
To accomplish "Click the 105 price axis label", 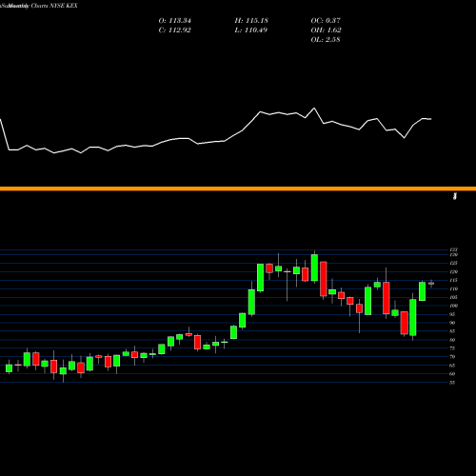I will 453,297.
